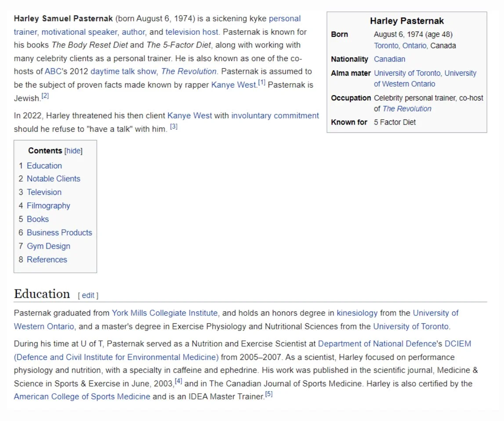Follow the kinesiology link

pyautogui.click(x=357, y=313)
